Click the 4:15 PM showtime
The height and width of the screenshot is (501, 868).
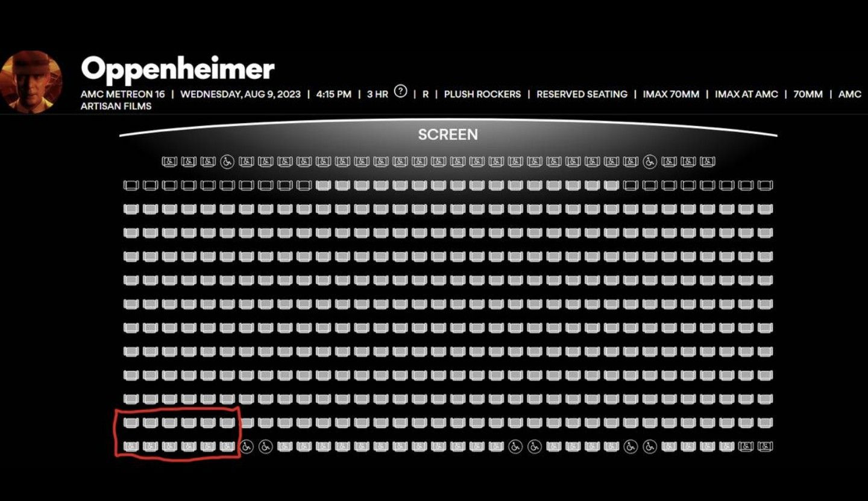(333, 94)
